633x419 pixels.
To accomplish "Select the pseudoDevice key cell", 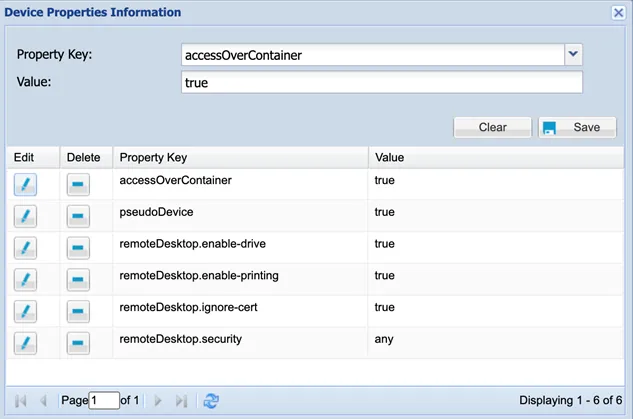I will 156,212.
